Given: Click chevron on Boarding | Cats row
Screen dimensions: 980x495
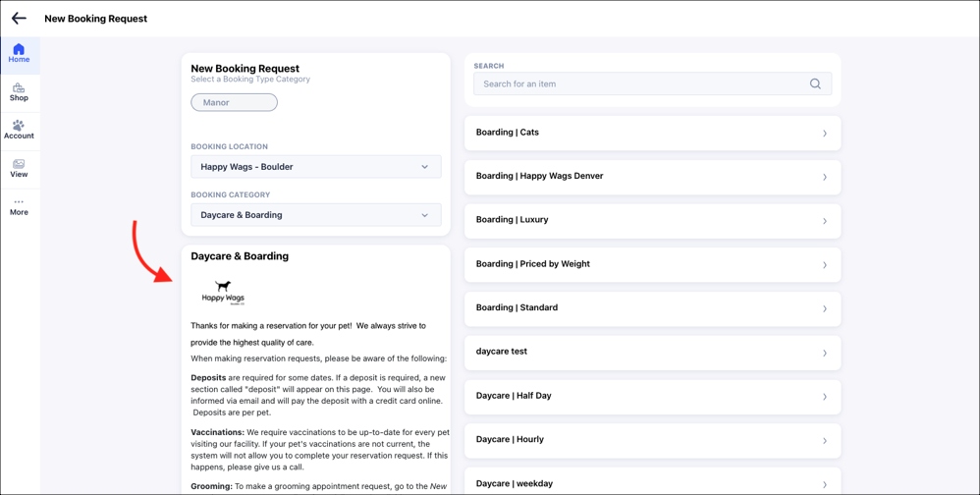Looking at the screenshot, I should tap(825, 134).
